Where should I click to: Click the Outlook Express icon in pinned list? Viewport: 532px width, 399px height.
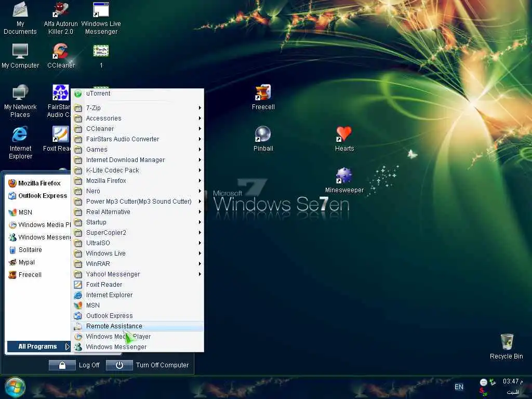(x=12, y=196)
